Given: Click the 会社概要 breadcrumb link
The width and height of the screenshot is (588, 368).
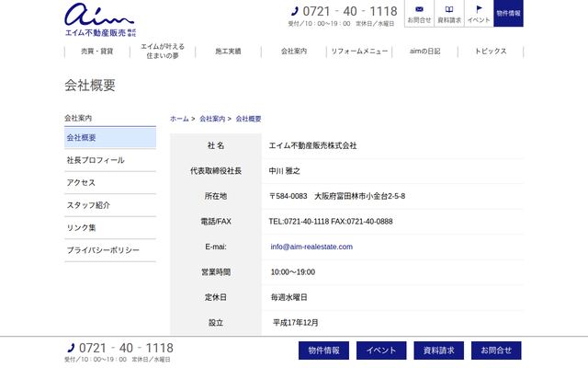Looking at the screenshot, I should [x=248, y=119].
